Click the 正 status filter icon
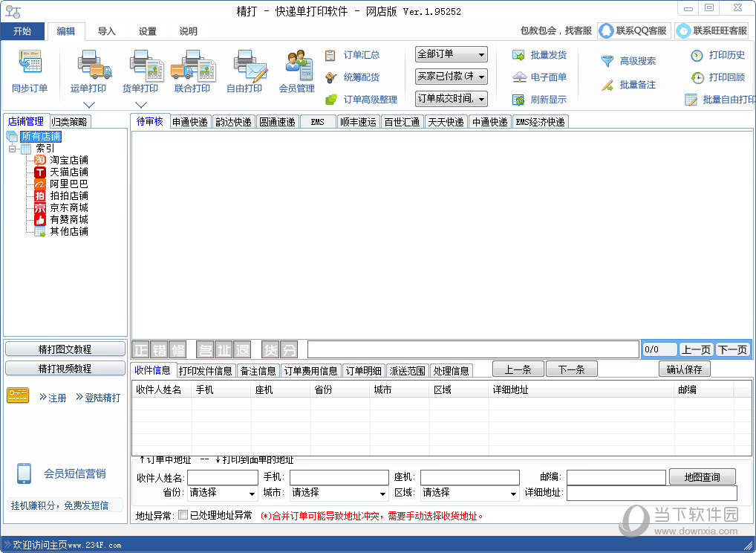The height and width of the screenshot is (553, 756). coord(141,349)
